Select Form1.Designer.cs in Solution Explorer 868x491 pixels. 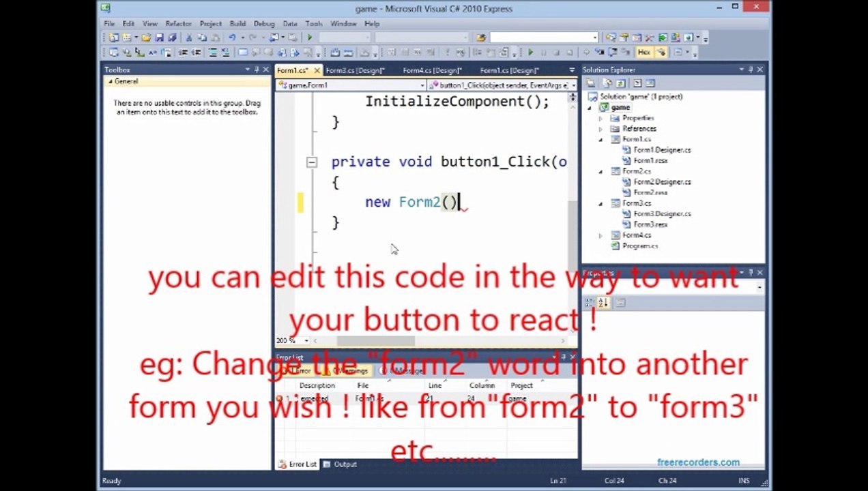(x=662, y=150)
